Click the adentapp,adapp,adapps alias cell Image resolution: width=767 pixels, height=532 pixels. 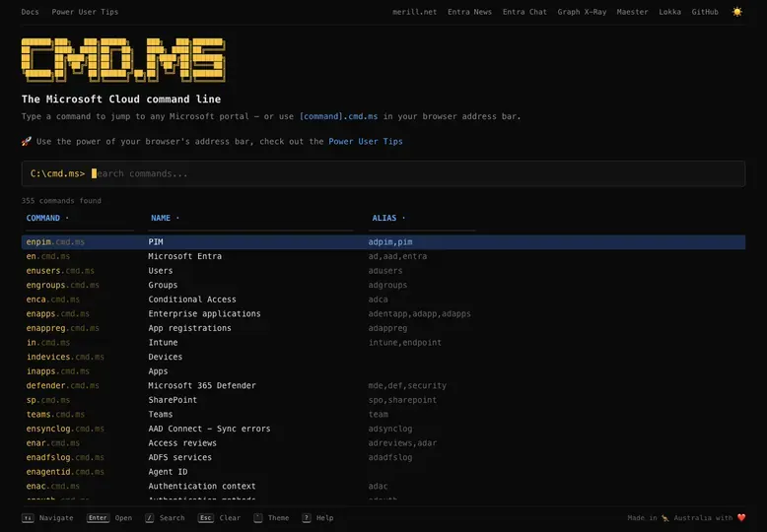(x=419, y=314)
